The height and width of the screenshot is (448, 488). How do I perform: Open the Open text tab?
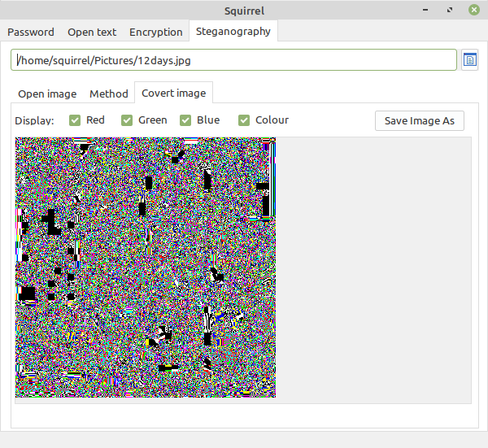(x=92, y=33)
